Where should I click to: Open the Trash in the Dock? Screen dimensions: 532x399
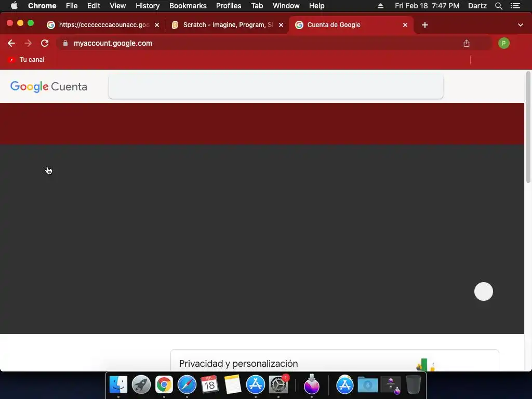pyautogui.click(x=413, y=384)
